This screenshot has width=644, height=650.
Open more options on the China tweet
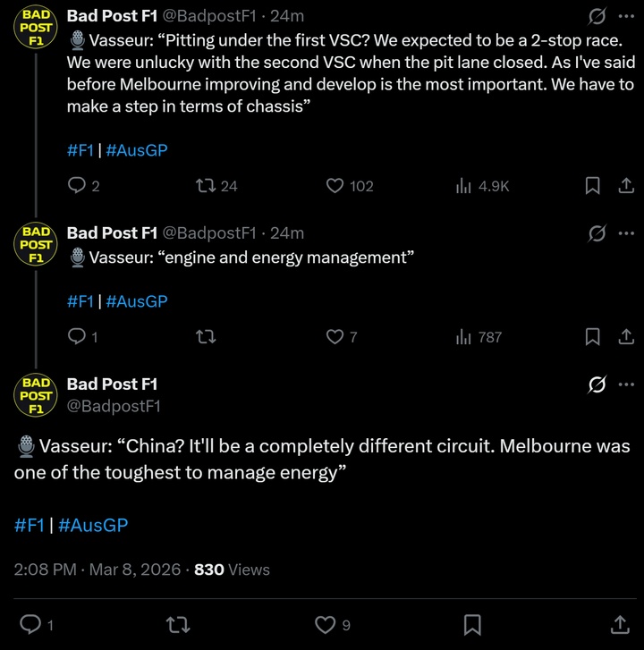(626, 384)
